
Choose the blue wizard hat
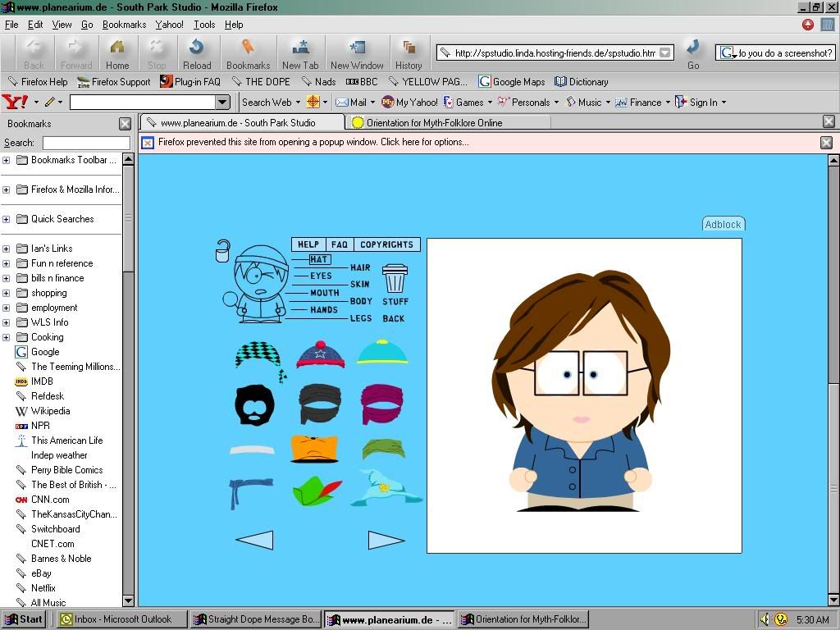[386, 488]
